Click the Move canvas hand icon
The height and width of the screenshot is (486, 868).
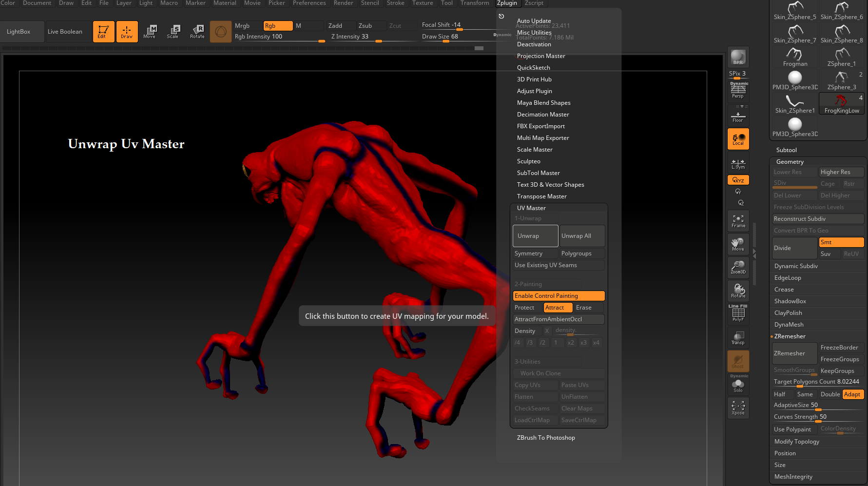coord(738,244)
